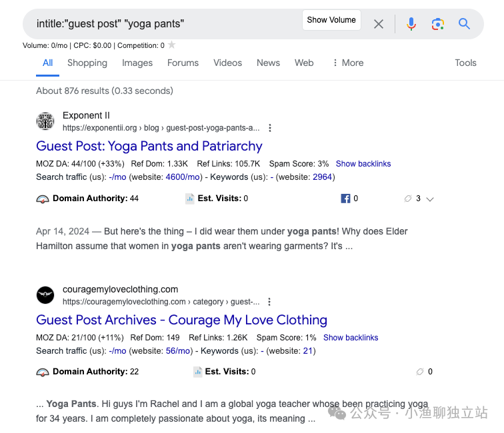The image size is (504, 433).
Task: Click Domain Authority gauge icon for Exponent II
Action: [43, 199]
